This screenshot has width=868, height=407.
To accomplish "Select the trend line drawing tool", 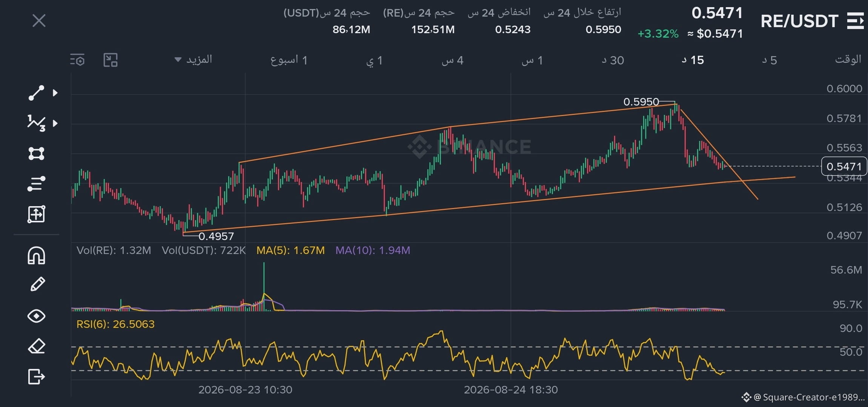I will [x=37, y=93].
